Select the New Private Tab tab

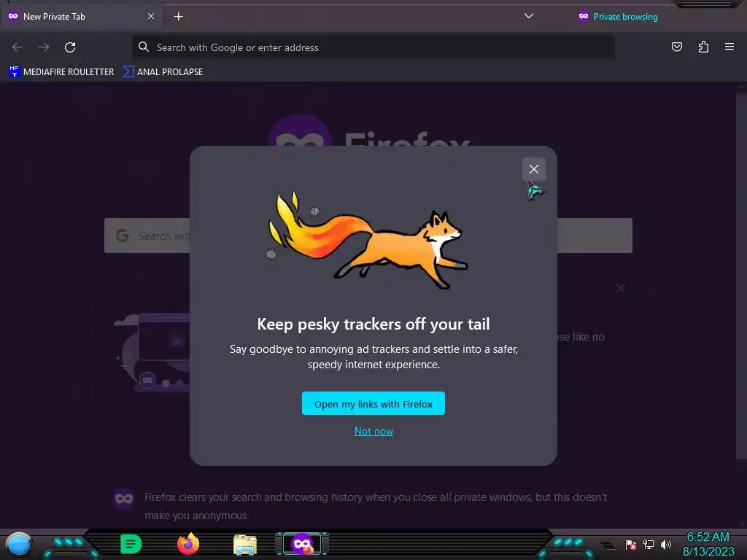81,17
